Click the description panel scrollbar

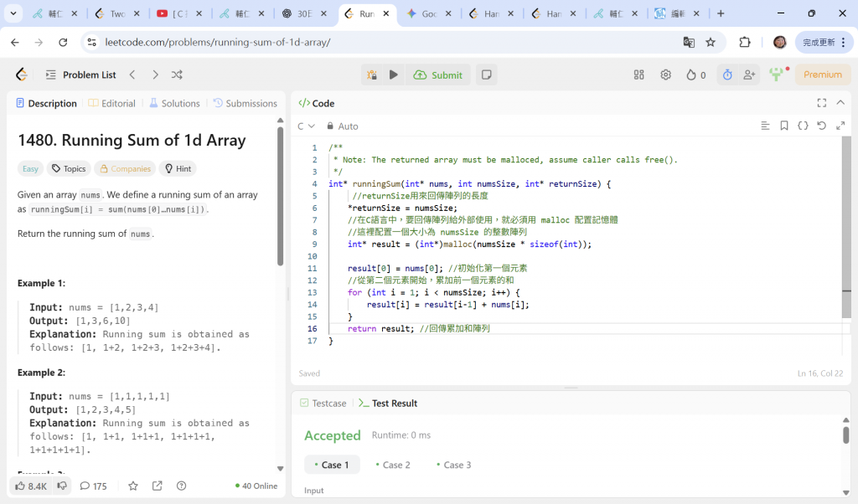(x=280, y=197)
